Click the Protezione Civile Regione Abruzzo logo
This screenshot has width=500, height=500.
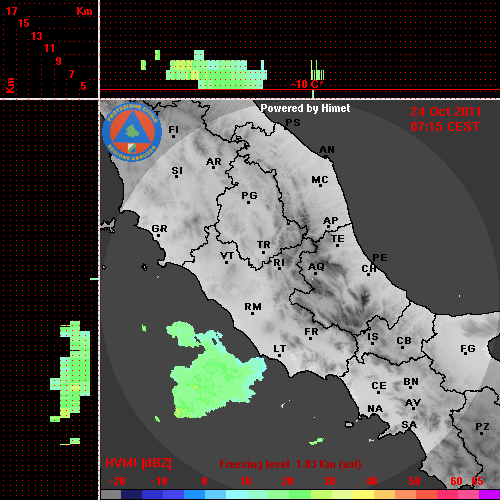pos(132,132)
